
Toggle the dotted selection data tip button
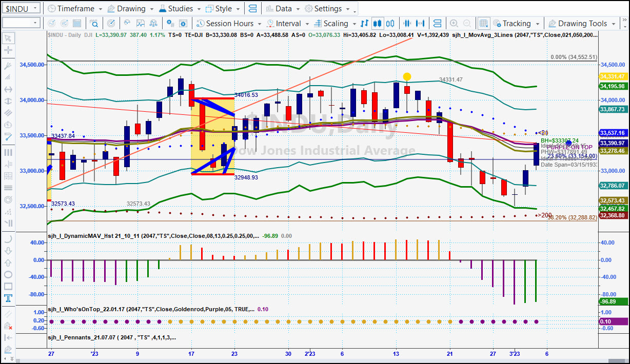point(483,23)
